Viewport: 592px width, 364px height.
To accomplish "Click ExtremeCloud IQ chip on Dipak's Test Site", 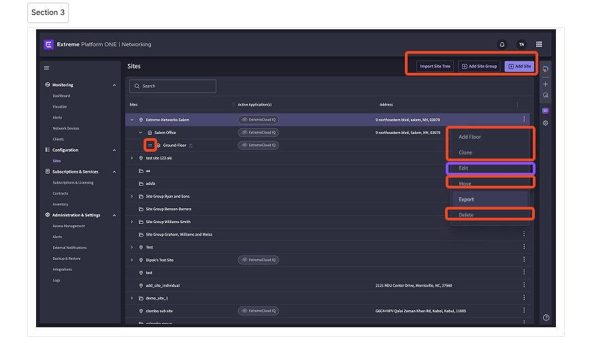I will tap(259, 260).
